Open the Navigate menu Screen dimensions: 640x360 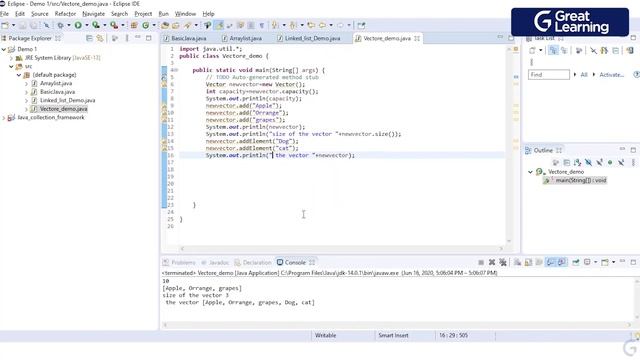(93, 14)
